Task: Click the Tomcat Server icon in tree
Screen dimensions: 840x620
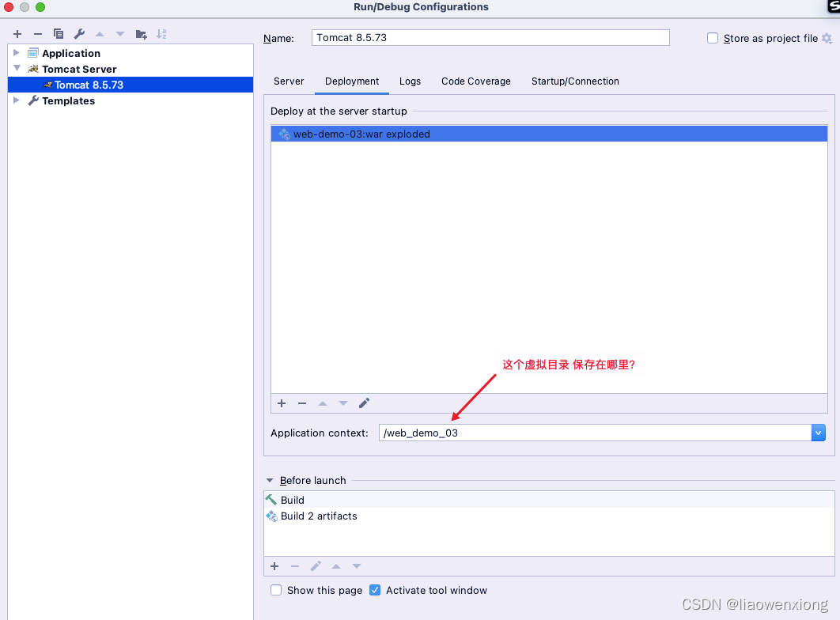Action: tap(33, 69)
